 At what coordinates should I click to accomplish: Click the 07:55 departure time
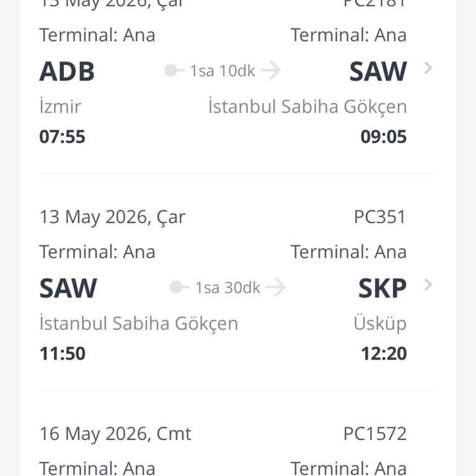62,136
